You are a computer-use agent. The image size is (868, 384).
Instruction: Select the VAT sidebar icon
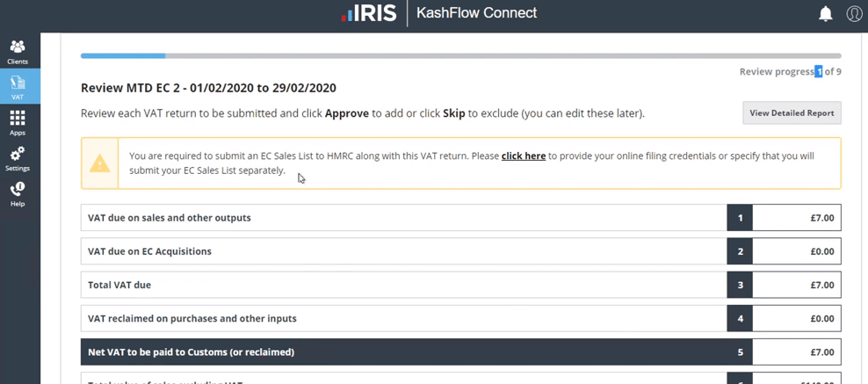coord(18,87)
